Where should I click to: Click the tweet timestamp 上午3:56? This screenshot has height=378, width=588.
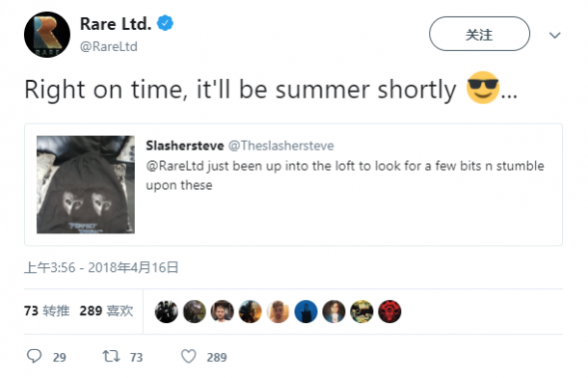[x=50, y=268]
